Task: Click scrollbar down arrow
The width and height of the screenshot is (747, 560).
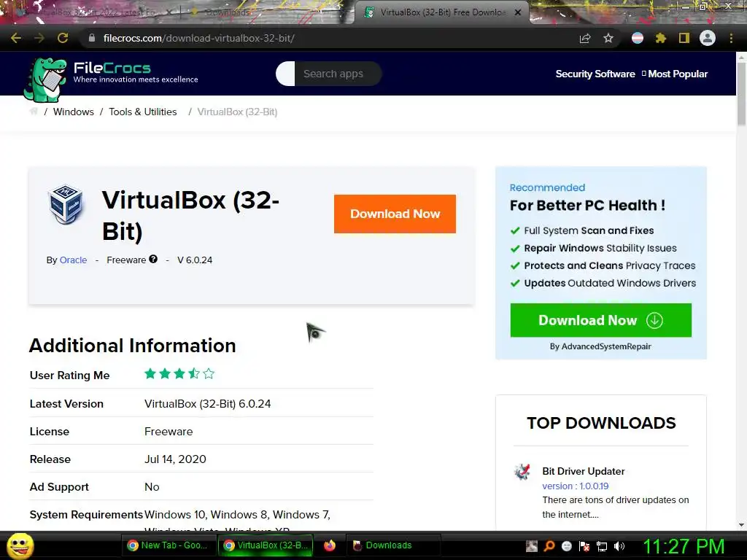Action: click(x=741, y=525)
